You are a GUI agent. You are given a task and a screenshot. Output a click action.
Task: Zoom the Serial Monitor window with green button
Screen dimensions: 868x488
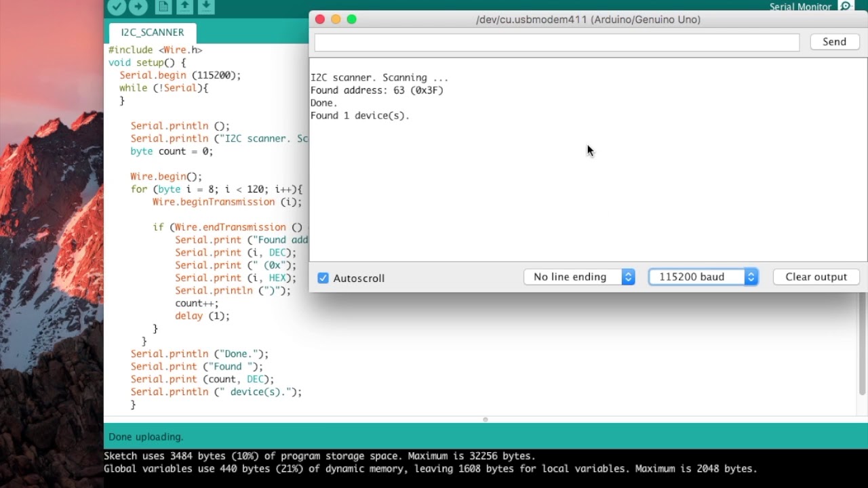[351, 20]
